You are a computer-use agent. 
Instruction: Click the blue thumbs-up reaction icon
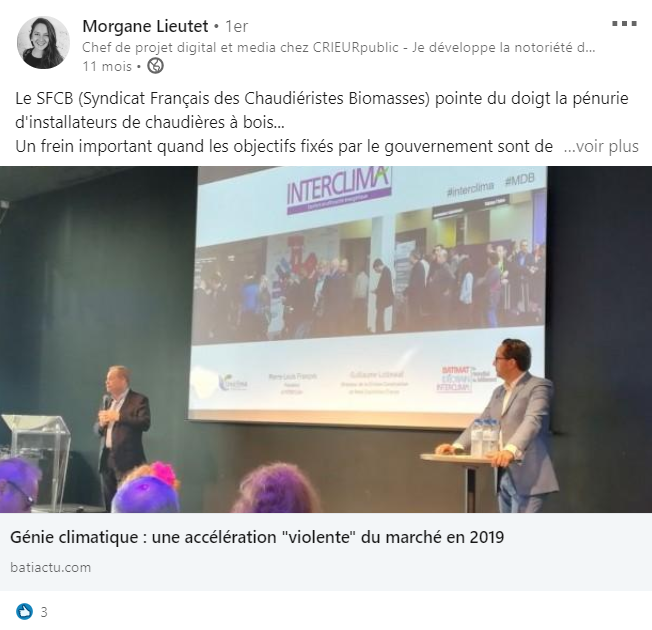tap(24, 612)
